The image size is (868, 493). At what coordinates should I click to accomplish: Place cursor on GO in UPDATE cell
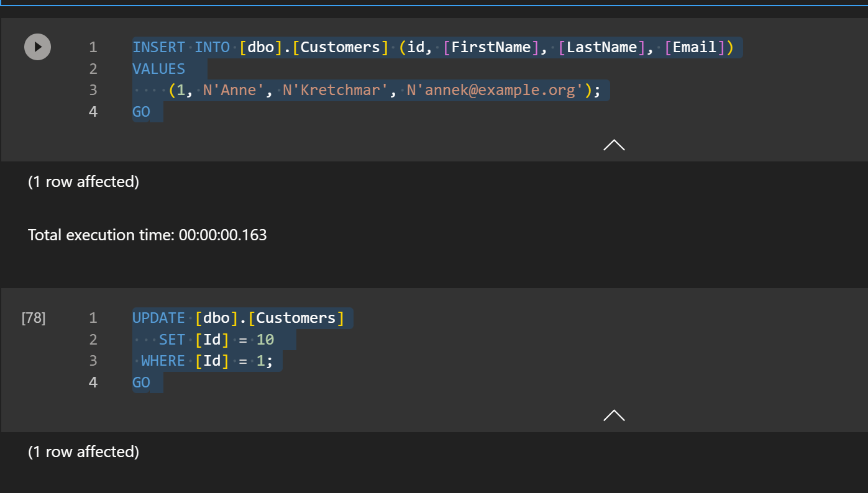pos(141,382)
